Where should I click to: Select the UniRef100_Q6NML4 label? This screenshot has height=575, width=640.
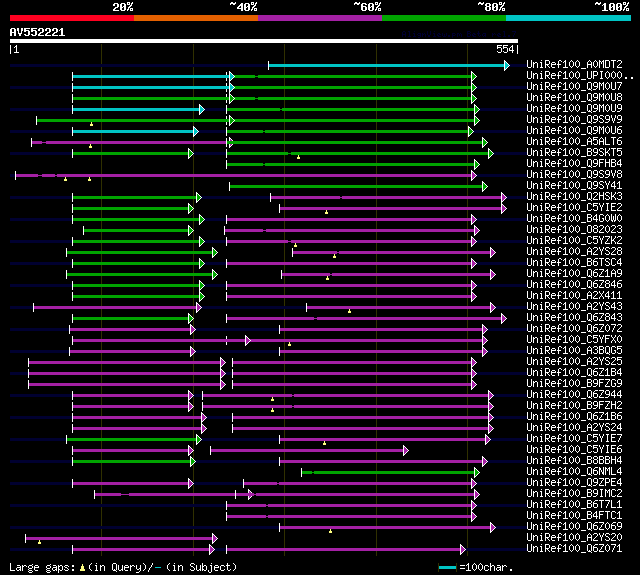tap(574, 472)
